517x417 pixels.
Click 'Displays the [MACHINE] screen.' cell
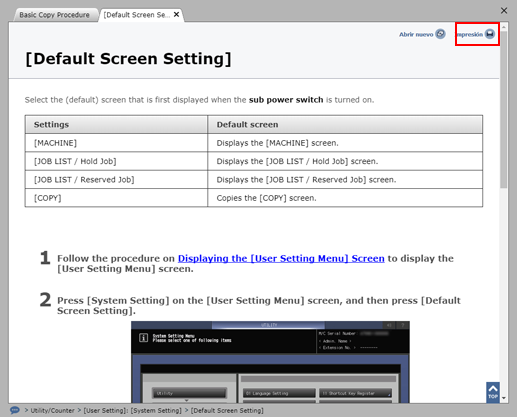345,143
